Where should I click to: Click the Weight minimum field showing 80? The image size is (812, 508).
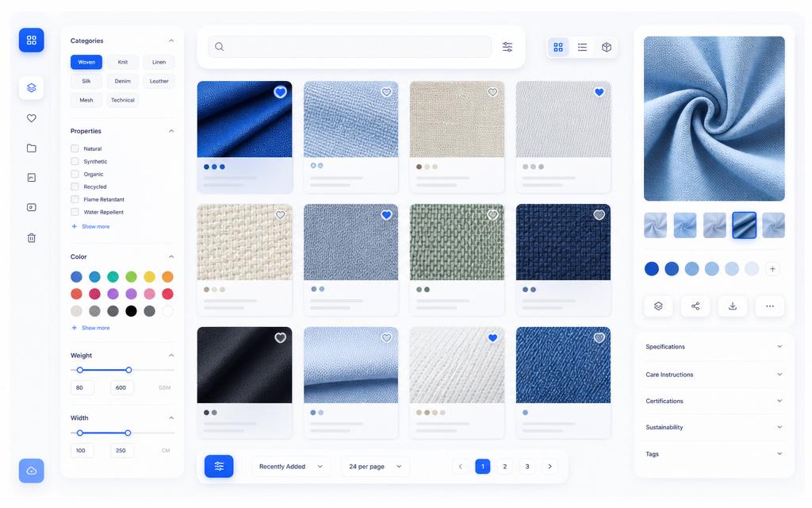pos(82,387)
